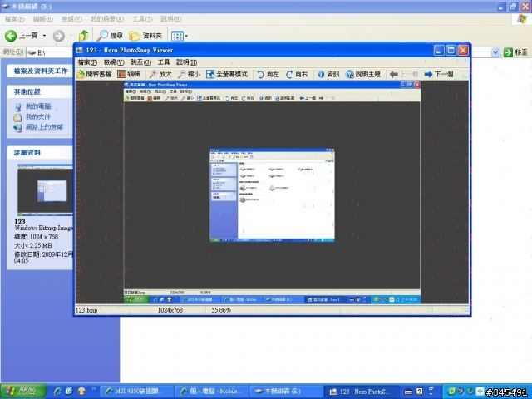Go to next image with 下一個 arrow

click(429, 74)
